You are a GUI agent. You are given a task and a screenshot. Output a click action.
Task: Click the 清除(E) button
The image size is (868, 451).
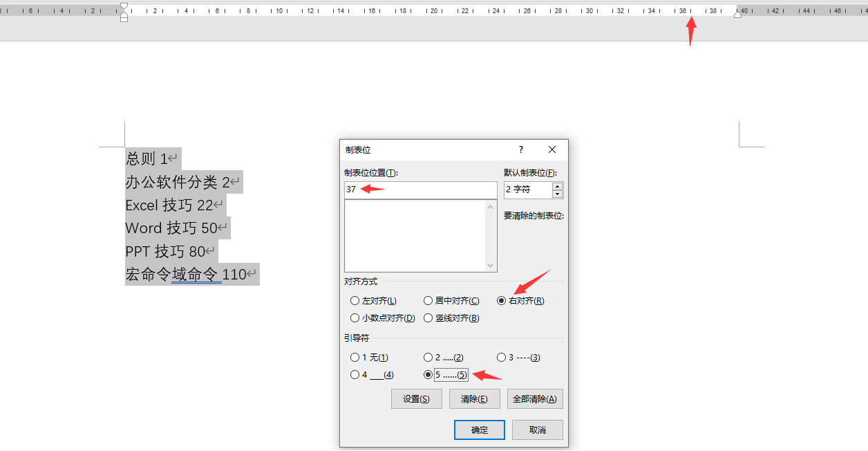tap(475, 399)
